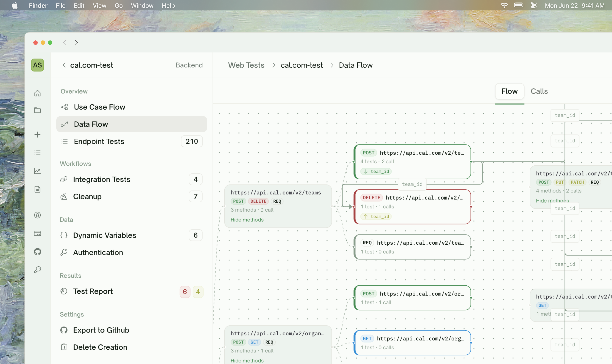The image size is (612, 364).
Task: Open the macOS Control Center icon
Action: point(534,5)
